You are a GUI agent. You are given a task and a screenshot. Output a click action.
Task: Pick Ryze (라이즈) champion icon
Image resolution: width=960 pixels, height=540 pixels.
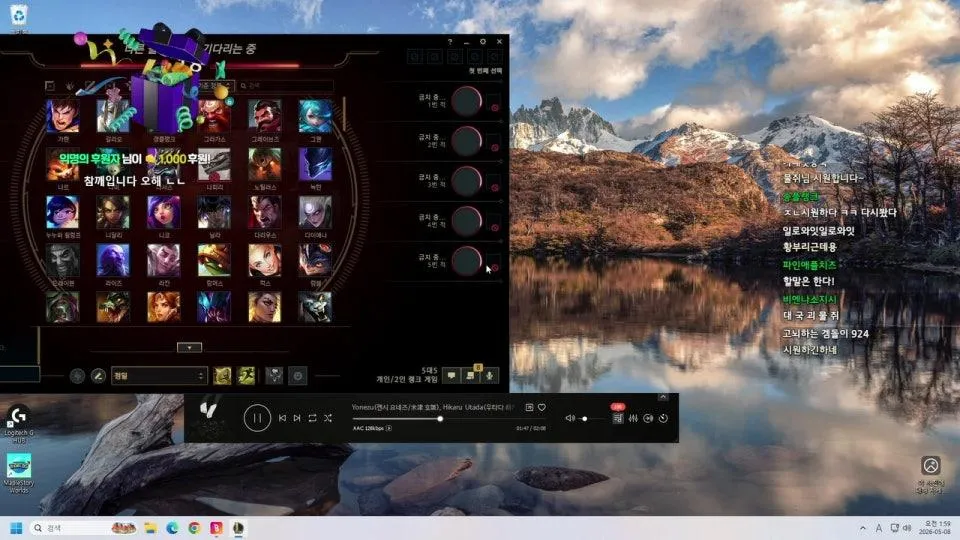click(x=113, y=260)
